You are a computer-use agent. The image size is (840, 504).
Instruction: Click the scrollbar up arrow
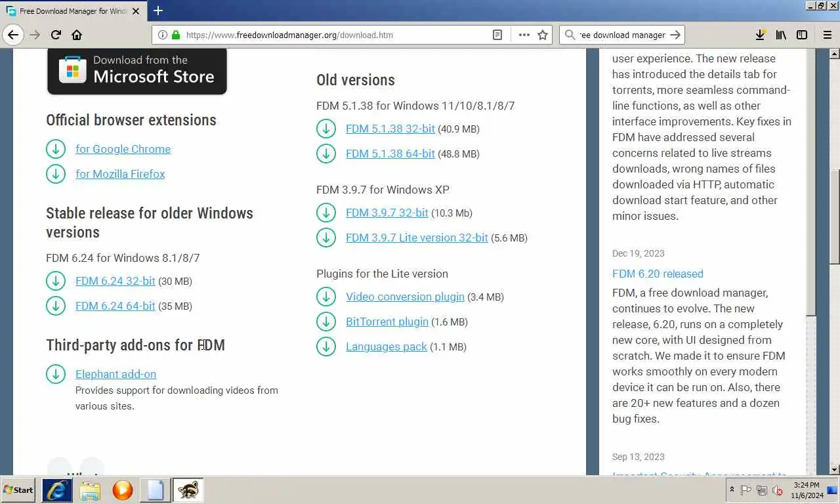pyautogui.click(x=834, y=54)
